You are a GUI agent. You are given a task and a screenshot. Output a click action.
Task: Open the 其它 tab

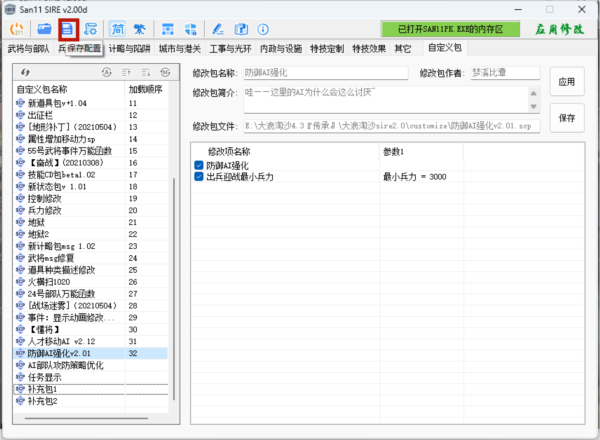point(403,49)
